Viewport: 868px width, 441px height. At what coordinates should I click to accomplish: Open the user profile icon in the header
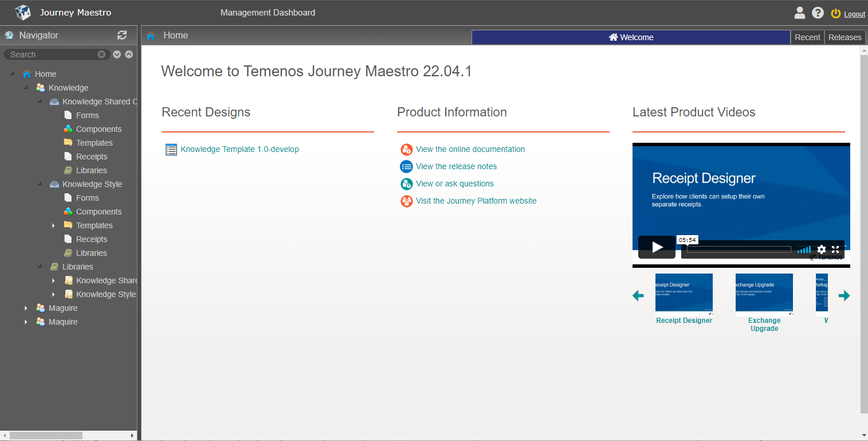pos(800,12)
